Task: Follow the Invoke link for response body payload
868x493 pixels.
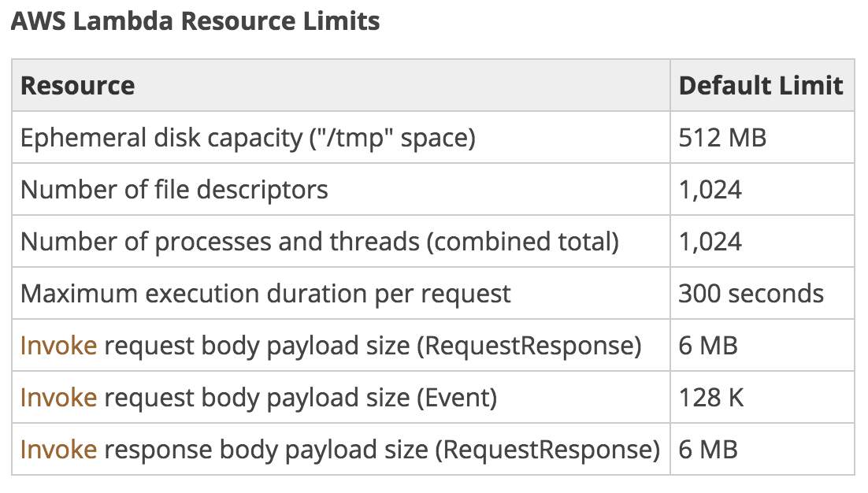Action: [x=58, y=450]
